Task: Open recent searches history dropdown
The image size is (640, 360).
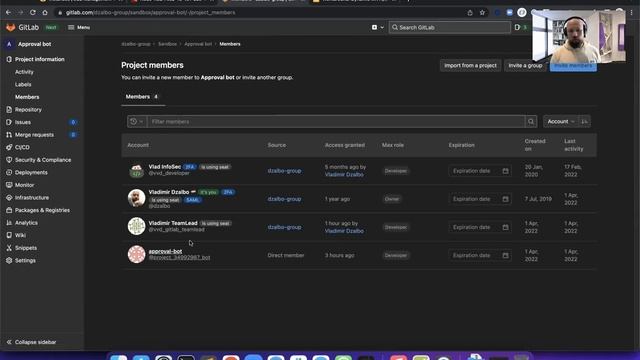Action: (137, 122)
